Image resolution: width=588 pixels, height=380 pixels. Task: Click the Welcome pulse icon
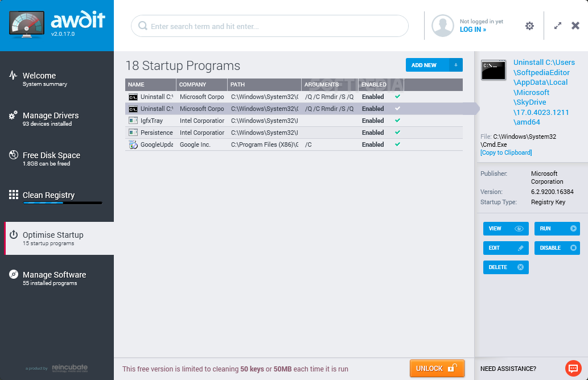tap(13, 75)
